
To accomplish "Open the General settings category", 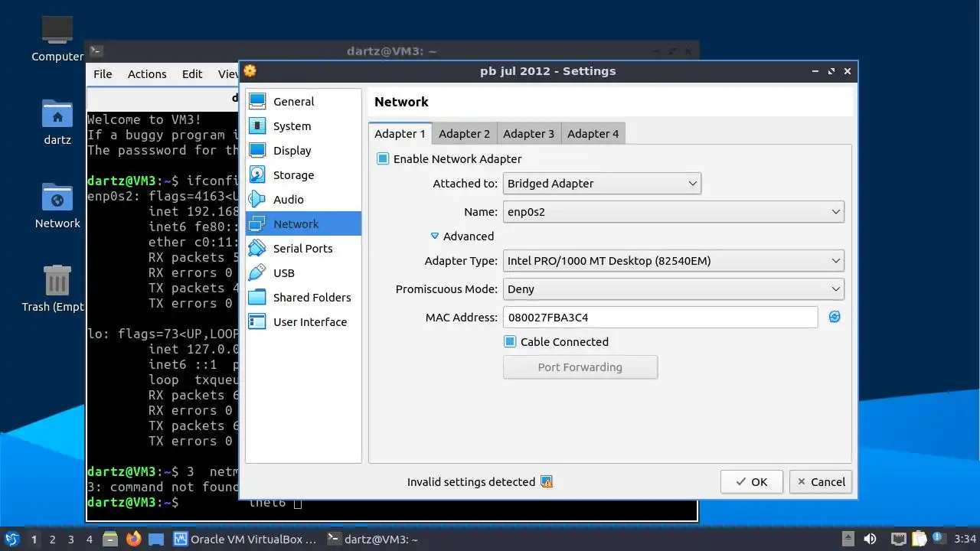I will [303, 102].
